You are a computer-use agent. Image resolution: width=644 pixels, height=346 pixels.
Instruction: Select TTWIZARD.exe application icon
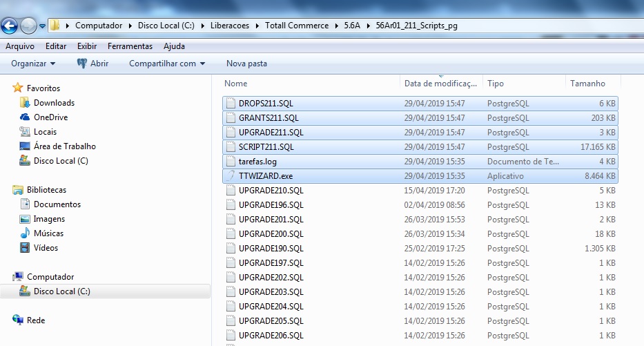click(x=231, y=176)
